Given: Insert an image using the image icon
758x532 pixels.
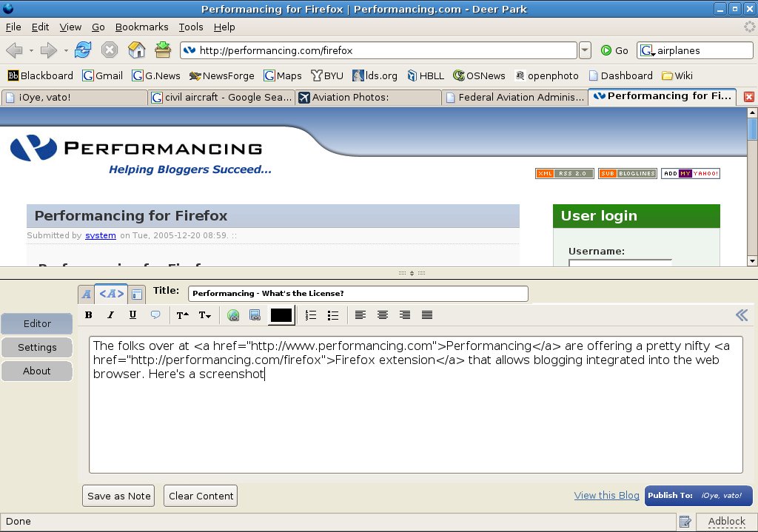Looking at the screenshot, I should 255,315.
